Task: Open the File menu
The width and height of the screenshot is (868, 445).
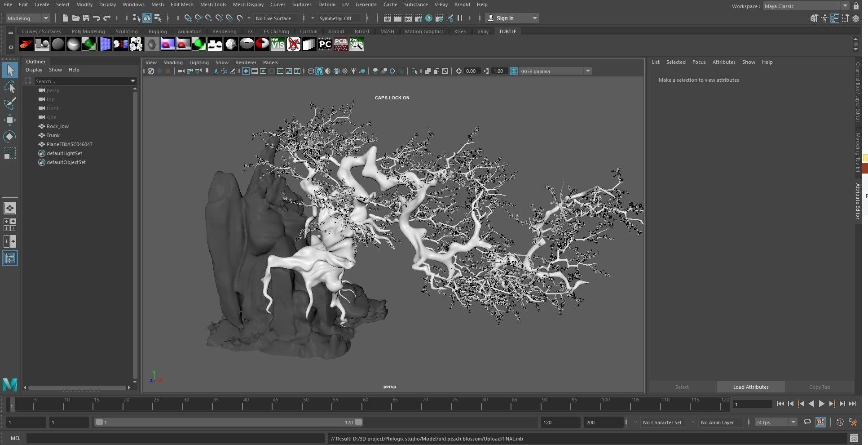Action: 8,4
